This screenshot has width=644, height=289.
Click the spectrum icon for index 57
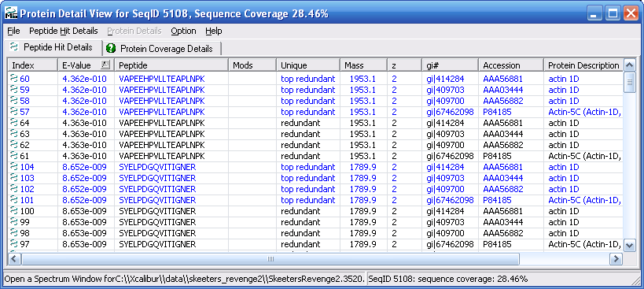coord(15,112)
